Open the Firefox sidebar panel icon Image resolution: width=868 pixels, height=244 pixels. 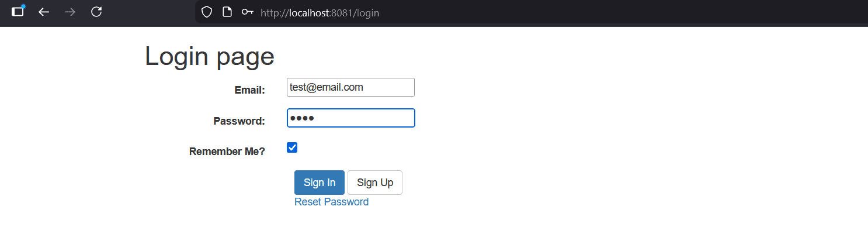pyautogui.click(x=18, y=12)
